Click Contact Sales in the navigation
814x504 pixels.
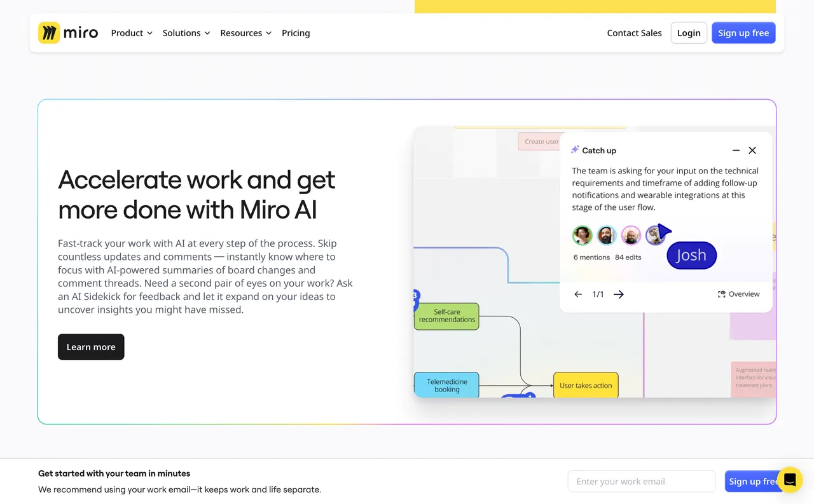pos(634,32)
